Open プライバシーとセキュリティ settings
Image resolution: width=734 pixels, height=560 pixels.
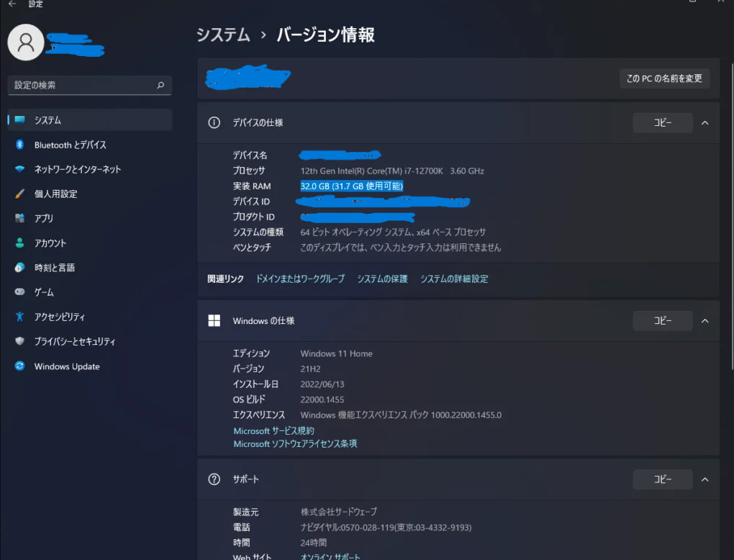tap(90, 341)
